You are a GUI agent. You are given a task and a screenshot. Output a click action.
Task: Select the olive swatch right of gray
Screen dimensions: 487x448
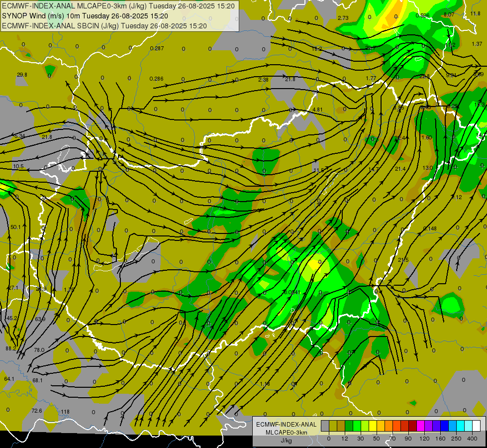click(x=333, y=426)
